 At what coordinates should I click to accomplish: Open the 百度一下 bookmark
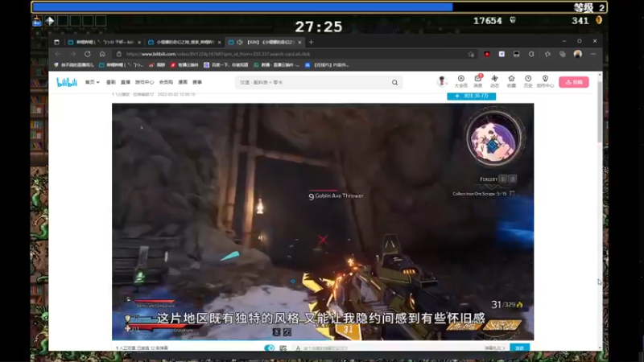tap(226, 65)
